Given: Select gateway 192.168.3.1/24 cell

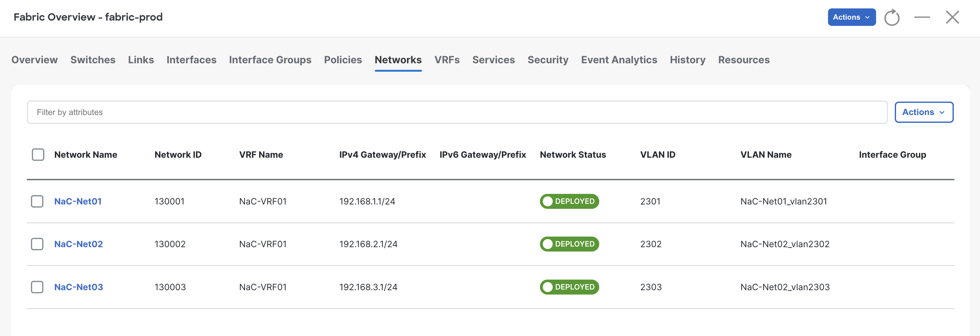Looking at the screenshot, I should (368, 287).
